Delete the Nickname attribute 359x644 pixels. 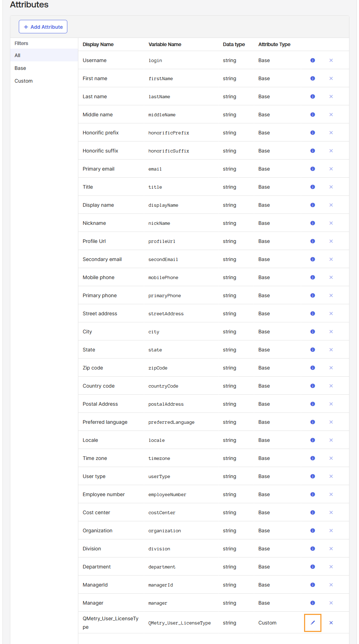tap(331, 223)
